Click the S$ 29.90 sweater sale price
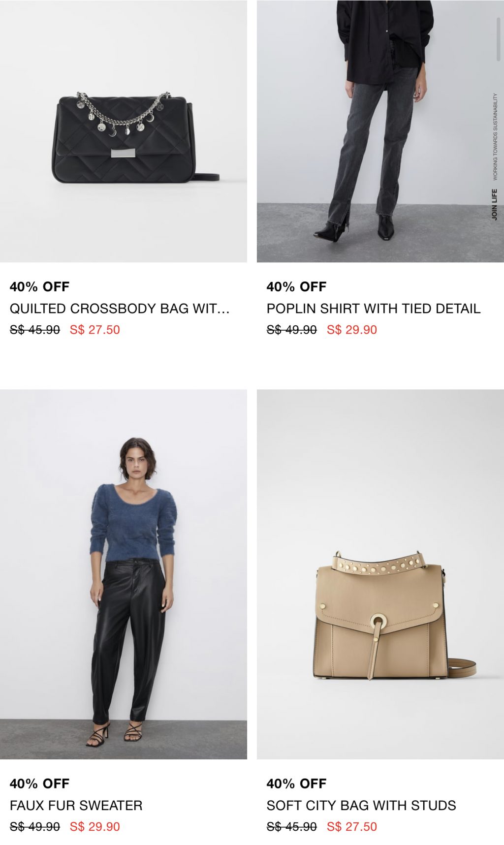 point(95,827)
